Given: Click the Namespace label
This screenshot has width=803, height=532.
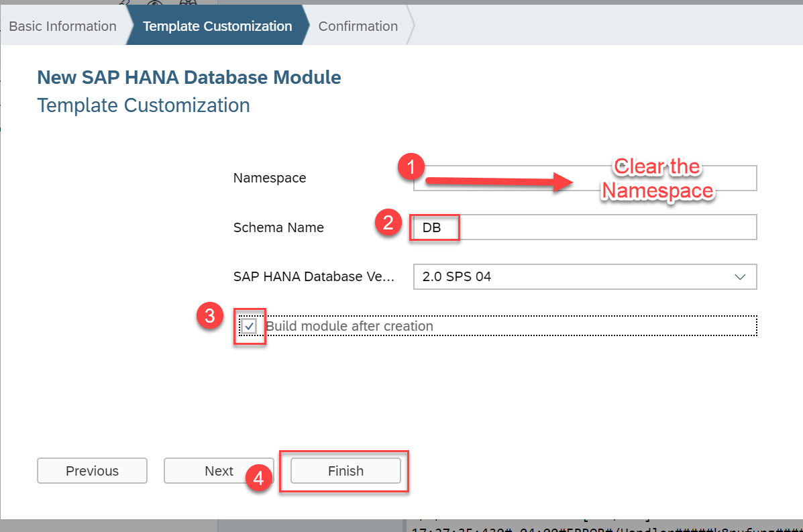Looking at the screenshot, I should tap(270, 178).
